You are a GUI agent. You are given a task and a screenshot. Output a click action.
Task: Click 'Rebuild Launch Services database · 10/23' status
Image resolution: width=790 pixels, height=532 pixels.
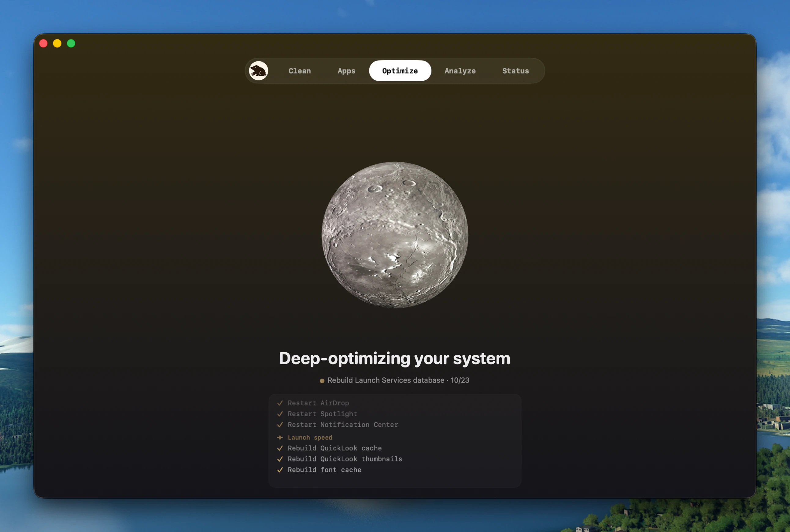click(x=398, y=380)
